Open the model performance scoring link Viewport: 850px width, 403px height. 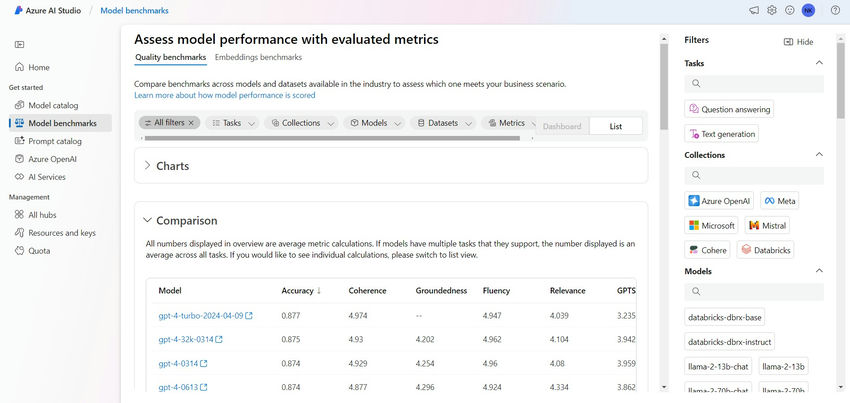[x=224, y=95]
